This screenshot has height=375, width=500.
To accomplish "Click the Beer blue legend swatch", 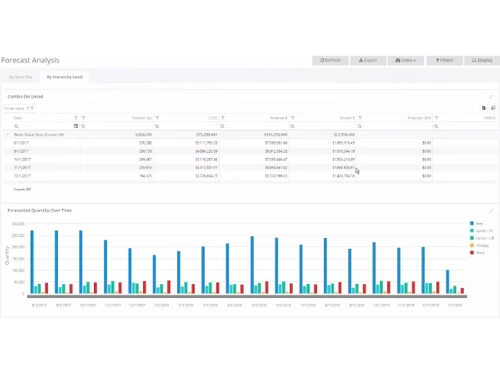I will click(x=472, y=223).
